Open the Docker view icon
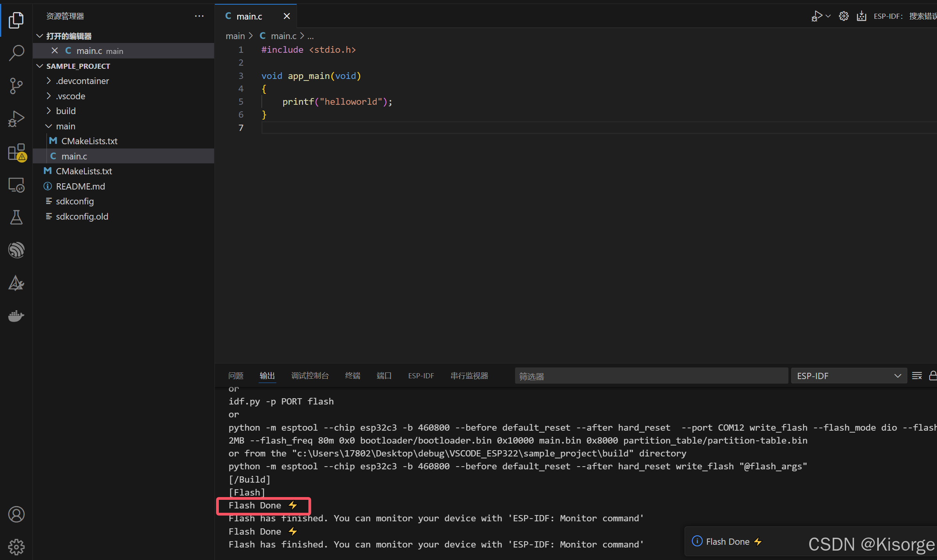 pyautogui.click(x=16, y=316)
